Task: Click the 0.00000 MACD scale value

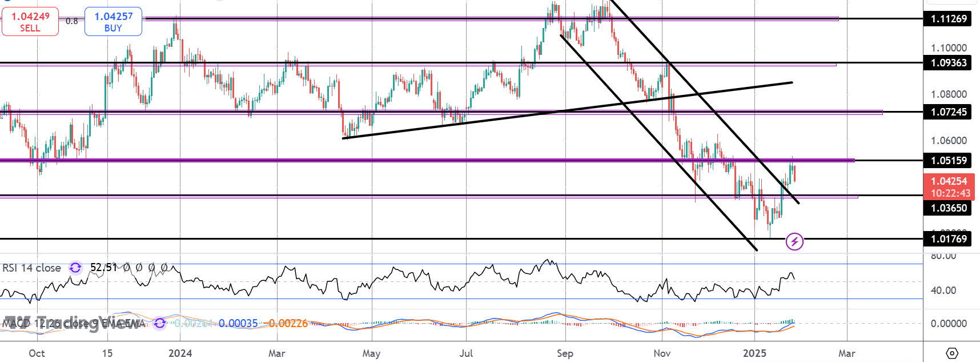Action: pyautogui.click(x=949, y=323)
